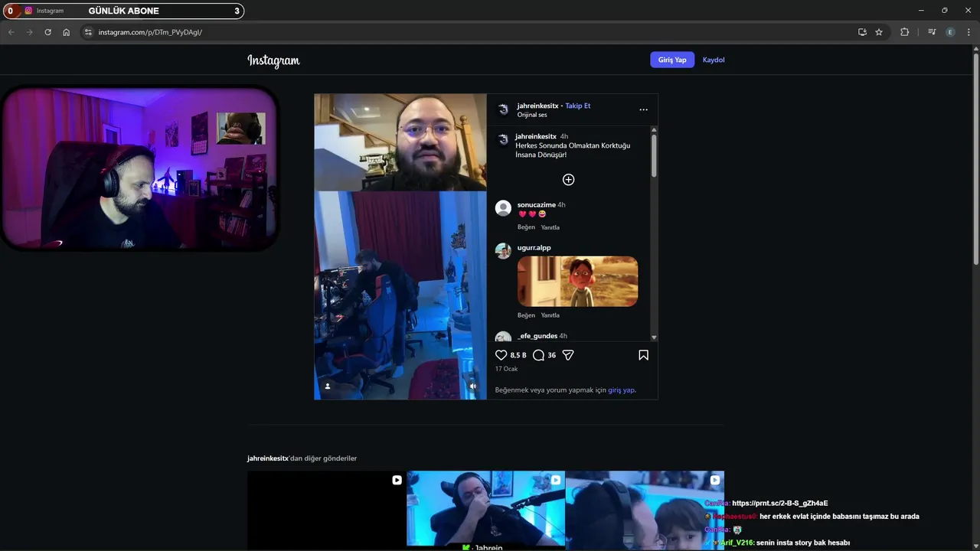The image size is (980, 551).
Task: Open the browser extensions menu
Action: [x=904, y=32]
